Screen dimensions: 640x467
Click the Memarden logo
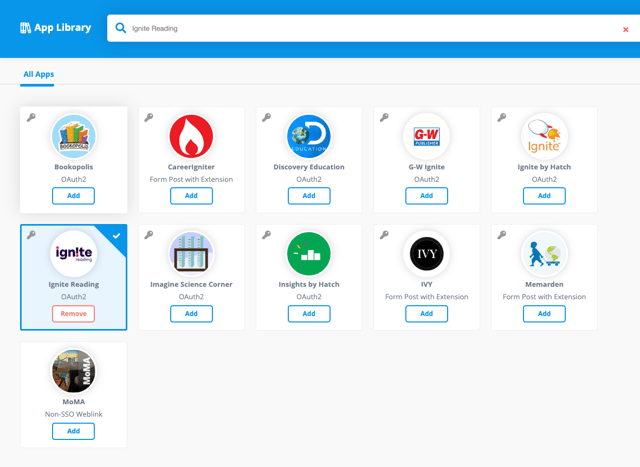click(544, 254)
